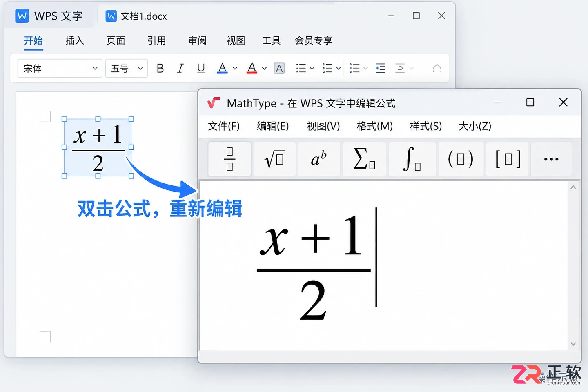
Task: Open the 五号 font size dropdown
Action: tap(127, 68)
